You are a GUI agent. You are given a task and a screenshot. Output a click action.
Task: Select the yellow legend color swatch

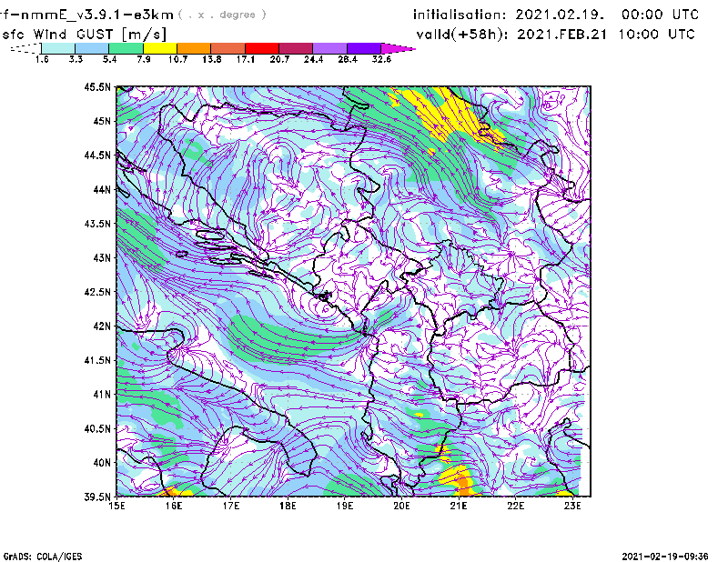coord(160,48)
